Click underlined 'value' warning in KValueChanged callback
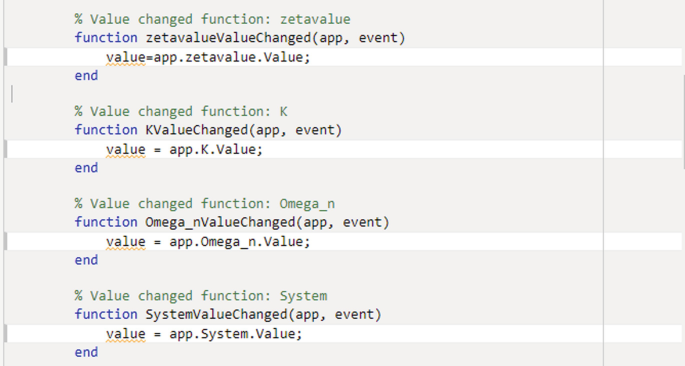The image size is (685, 366). coord(126,150)
